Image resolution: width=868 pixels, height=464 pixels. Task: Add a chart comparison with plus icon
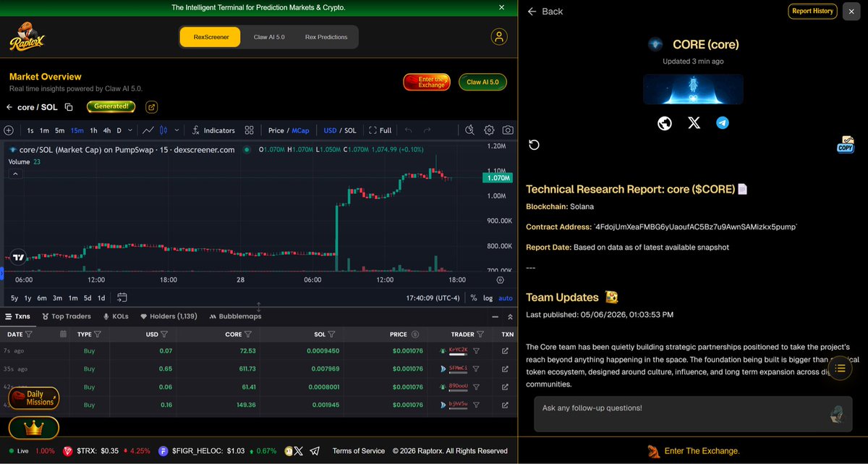[9, 130]
